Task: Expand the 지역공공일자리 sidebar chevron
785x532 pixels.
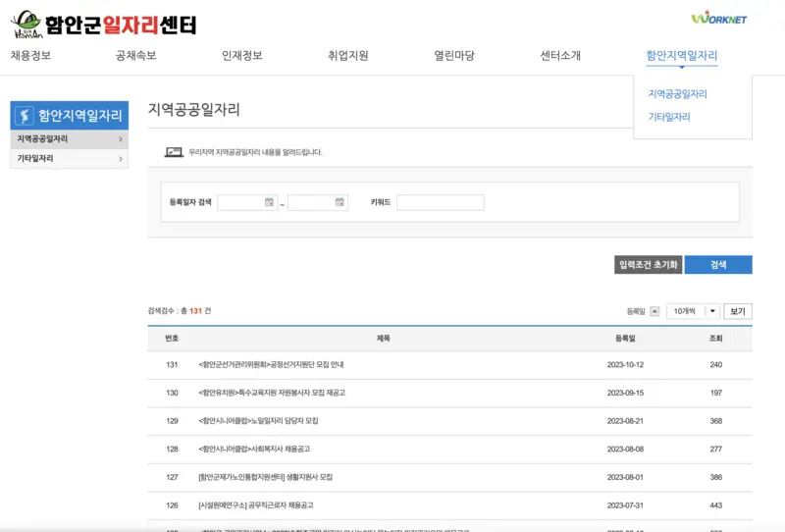Action: 121,139
